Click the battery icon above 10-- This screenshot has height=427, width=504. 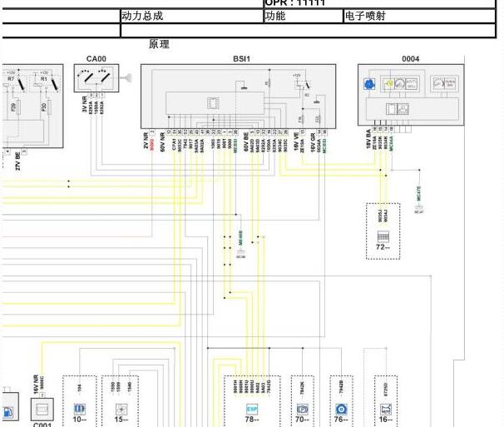click(x=79, y=410)
